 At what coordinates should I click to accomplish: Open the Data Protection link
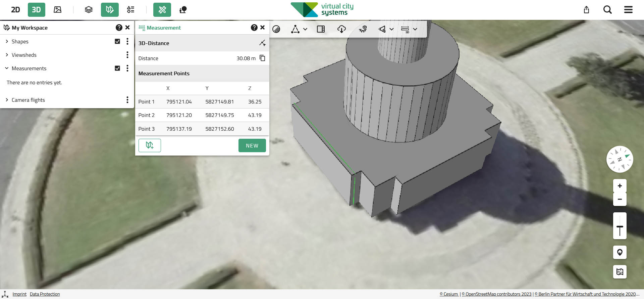[45, 294]
